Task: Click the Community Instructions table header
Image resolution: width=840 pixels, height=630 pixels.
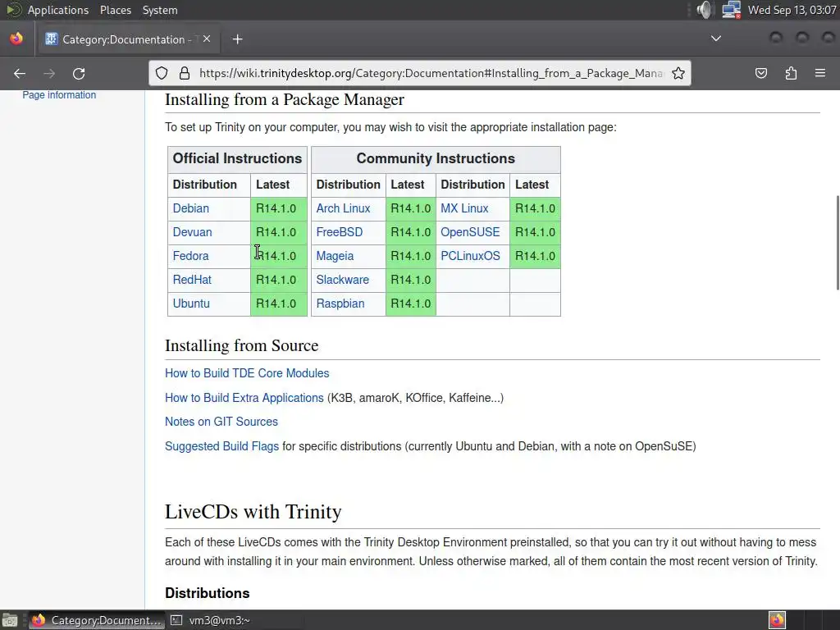Action: [436, 158]
